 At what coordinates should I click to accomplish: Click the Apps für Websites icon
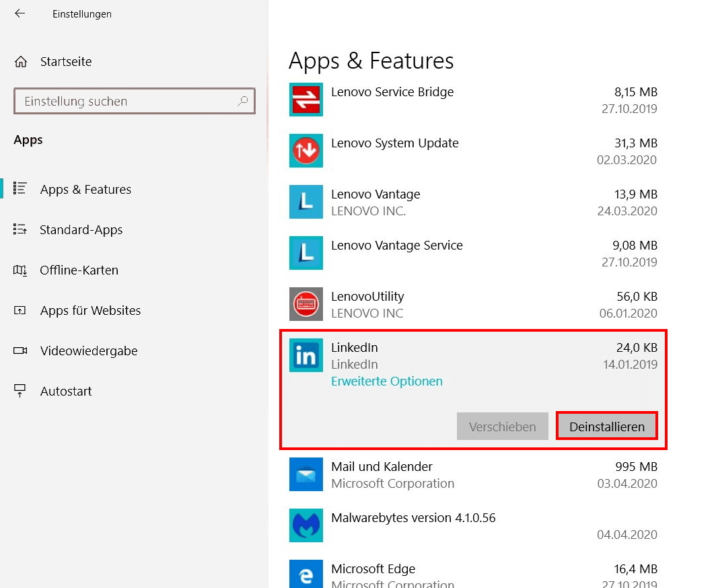tap(20, 310)
